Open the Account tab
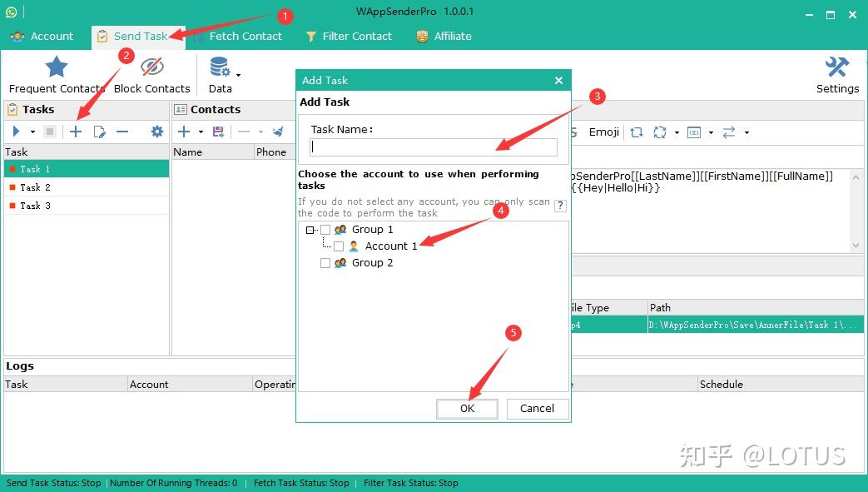Screen dimensions: 868x492 (42, 37)
